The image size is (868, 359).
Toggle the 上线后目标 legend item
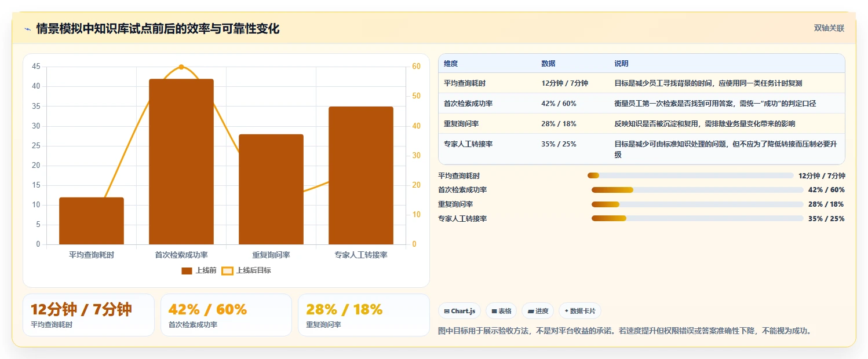[x=247, y=270]
